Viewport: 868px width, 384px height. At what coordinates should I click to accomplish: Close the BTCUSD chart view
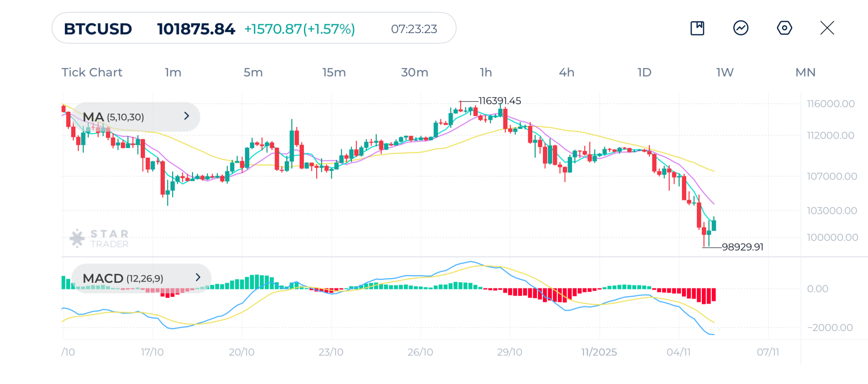pyautogui.click(x=827, y=28)
